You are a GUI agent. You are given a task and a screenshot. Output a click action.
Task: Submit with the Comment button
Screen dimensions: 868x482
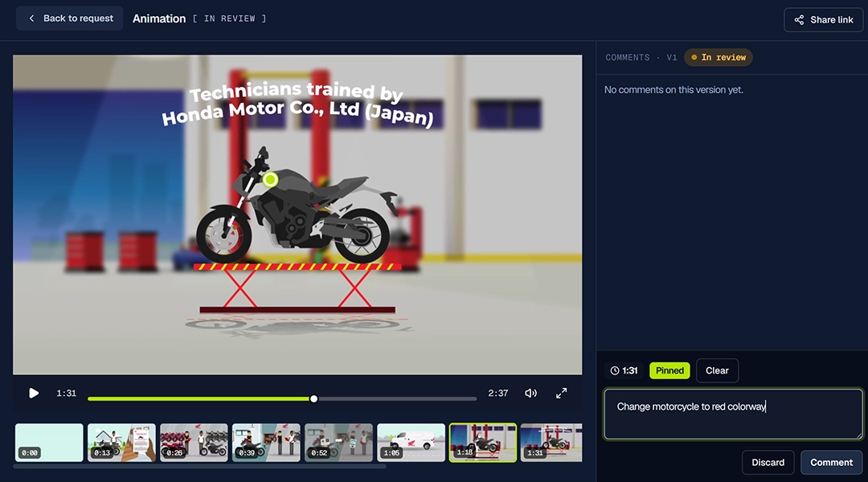(832, 463)
